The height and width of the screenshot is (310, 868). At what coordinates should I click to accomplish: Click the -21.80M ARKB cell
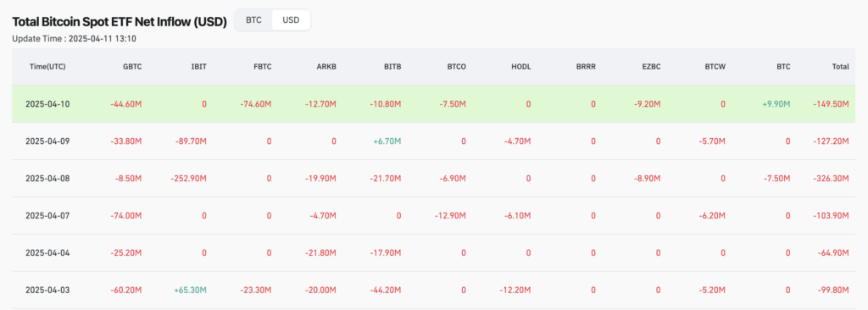point(320,252)
